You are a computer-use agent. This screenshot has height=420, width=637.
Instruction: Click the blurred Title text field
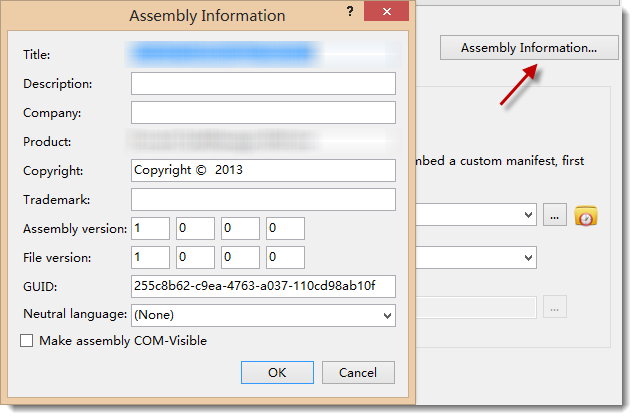pyautogui.click(x=263, y=54)
